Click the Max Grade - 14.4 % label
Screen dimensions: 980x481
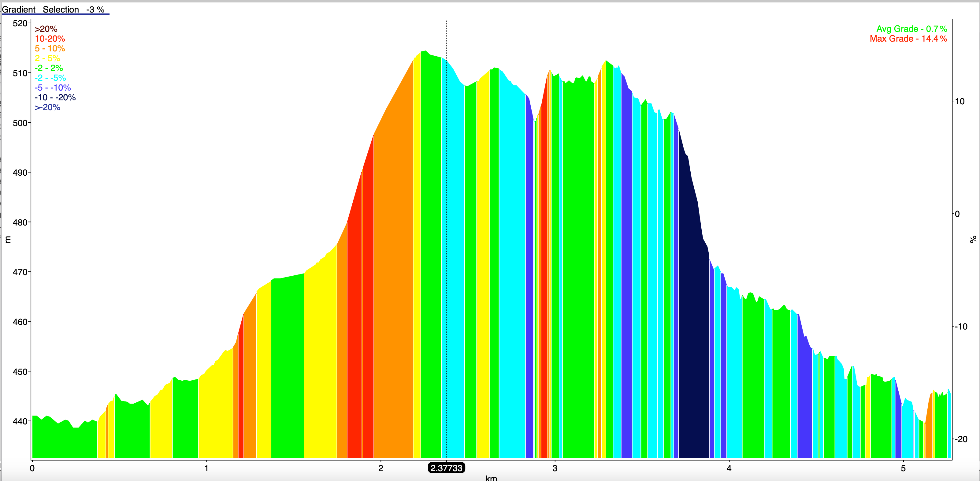coord(908,39)
